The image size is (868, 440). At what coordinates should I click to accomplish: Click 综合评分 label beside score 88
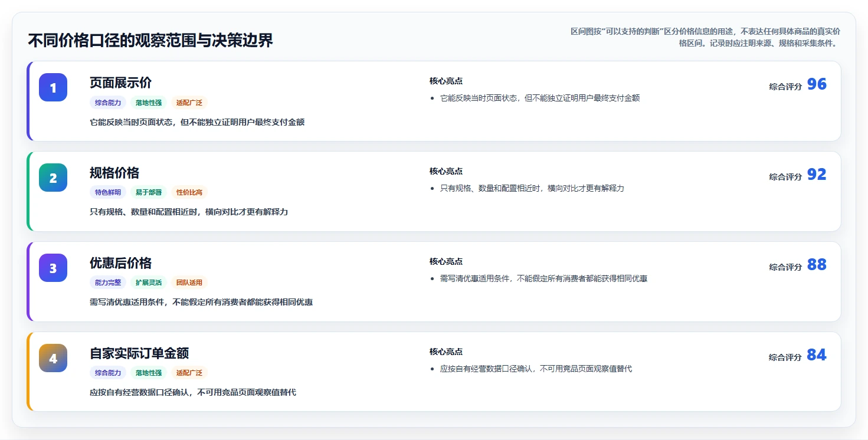click(785, 267)
